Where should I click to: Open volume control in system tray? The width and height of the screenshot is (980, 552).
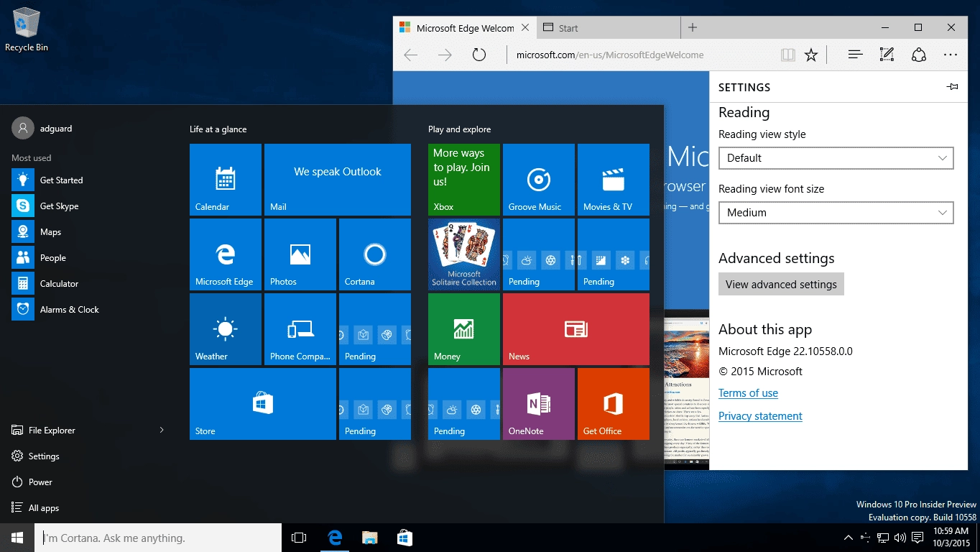click(900, 538)
